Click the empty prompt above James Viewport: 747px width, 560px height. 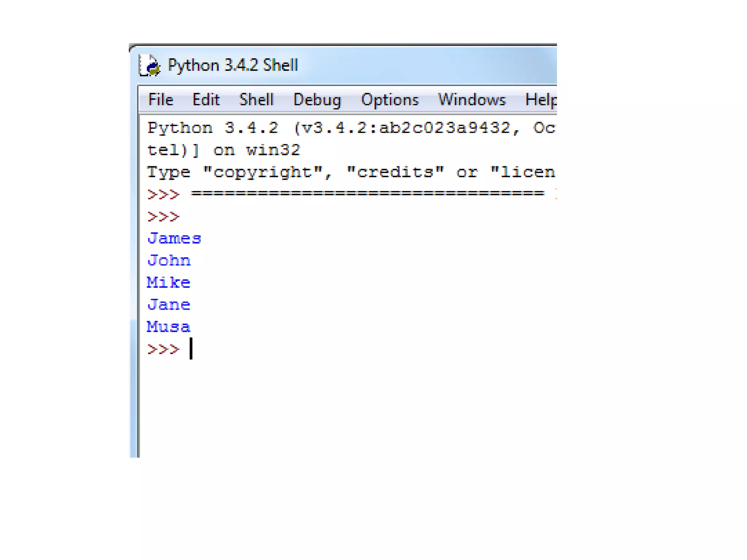(163, 217)
